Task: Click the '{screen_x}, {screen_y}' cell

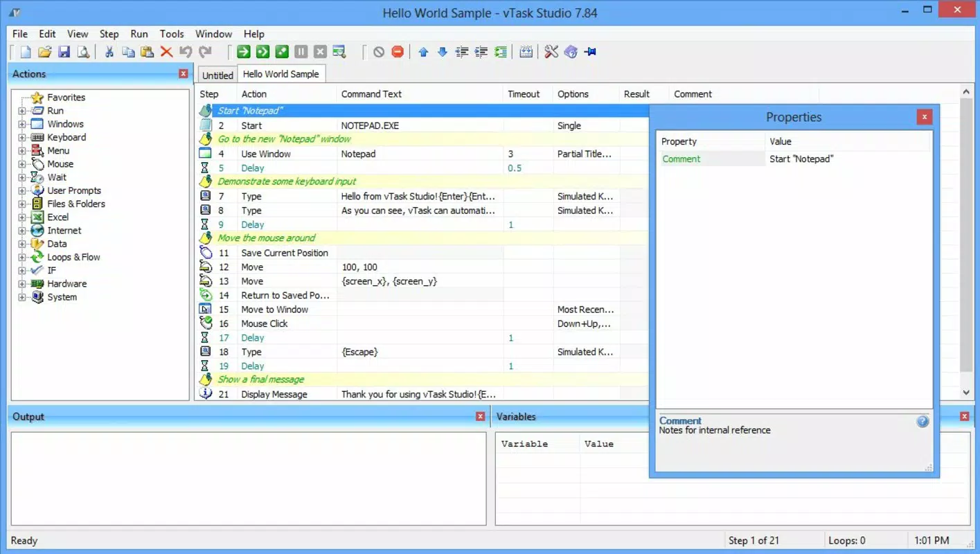Action: coord(420,281)
